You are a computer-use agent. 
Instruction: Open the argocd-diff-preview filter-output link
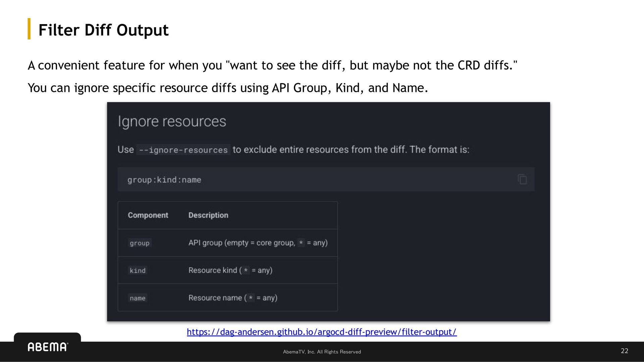click(x=322, y=332)
